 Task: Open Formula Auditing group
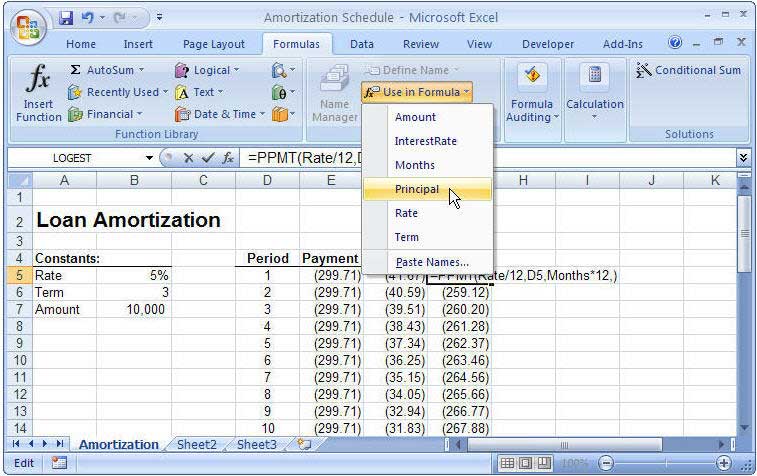(x=532, y=94)
